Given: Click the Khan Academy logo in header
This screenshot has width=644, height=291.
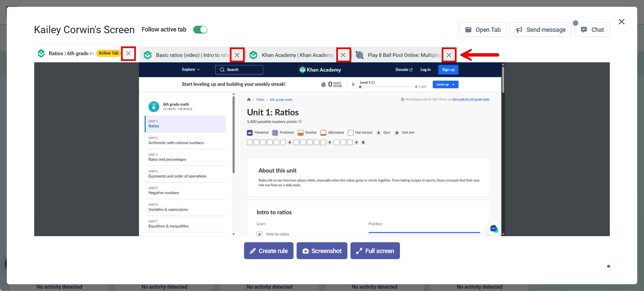Looking at the screenshot, I should [x=320, y=70].
